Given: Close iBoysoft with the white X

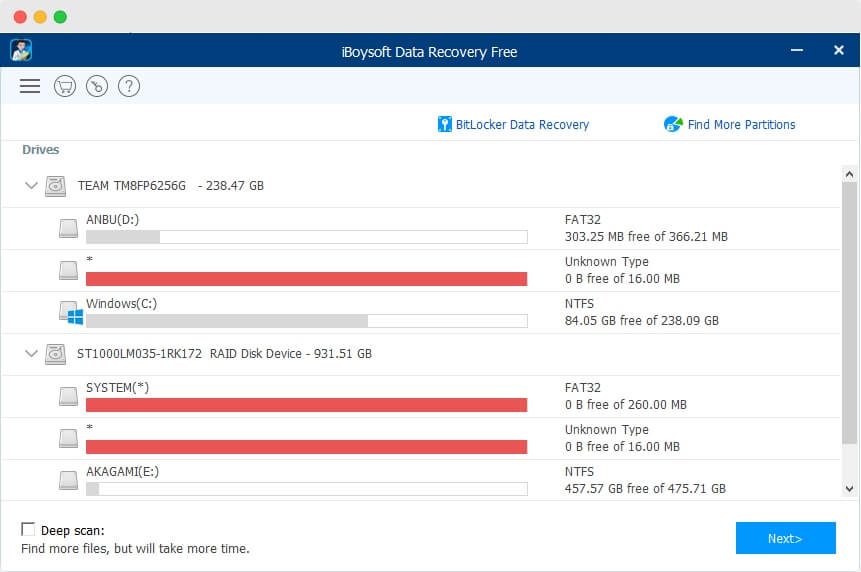Looking at the screenshot, I should click(x=838, y=50).
